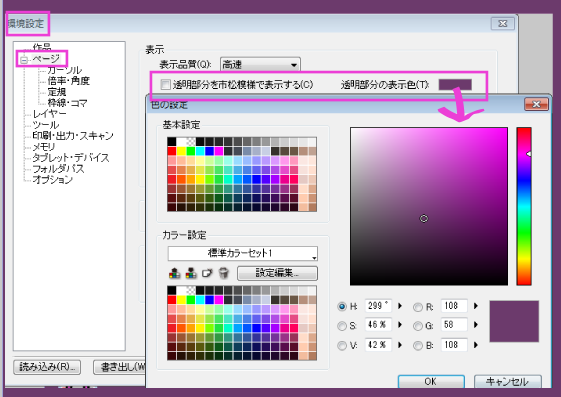Viewport: 561px width, 397px height.
Task: Select the B blue radio button
Action: (x=418, y=345)
